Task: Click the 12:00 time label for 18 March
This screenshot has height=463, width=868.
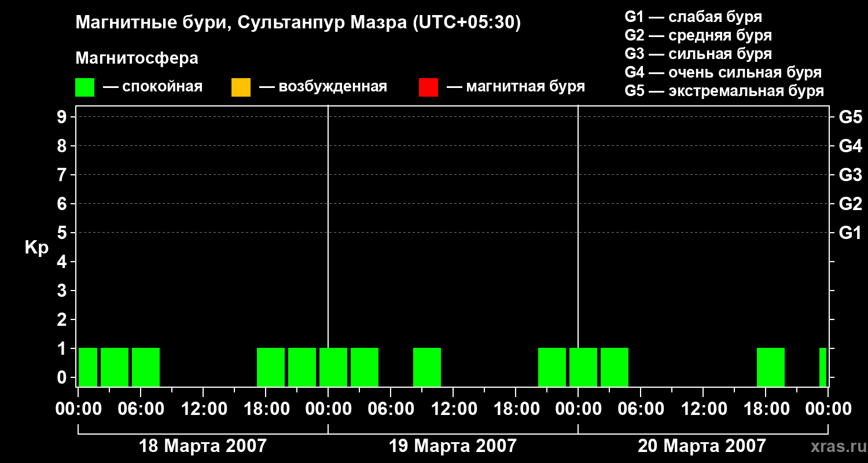Action: click(x=203, y=409)
